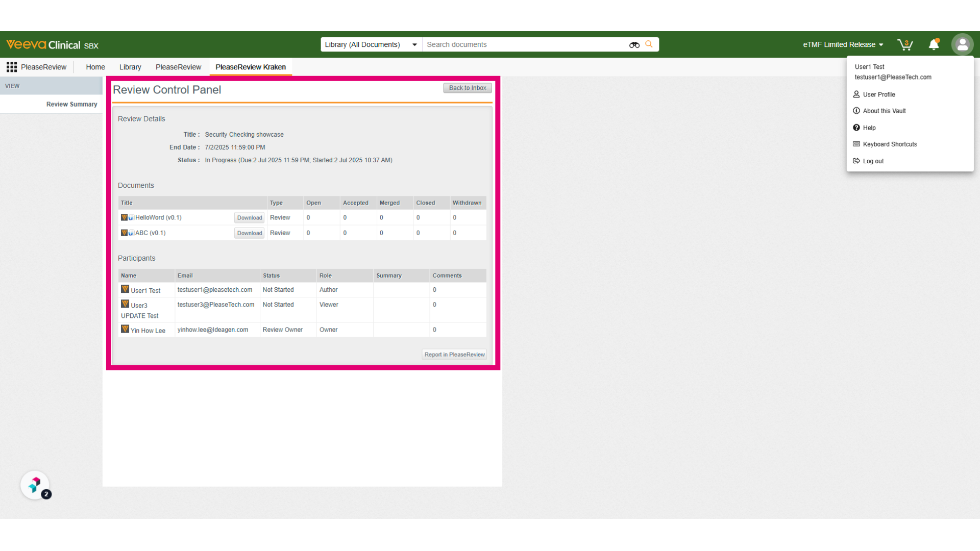Open the shopping cart icon

pyautogui.click(x=905, y=45)
